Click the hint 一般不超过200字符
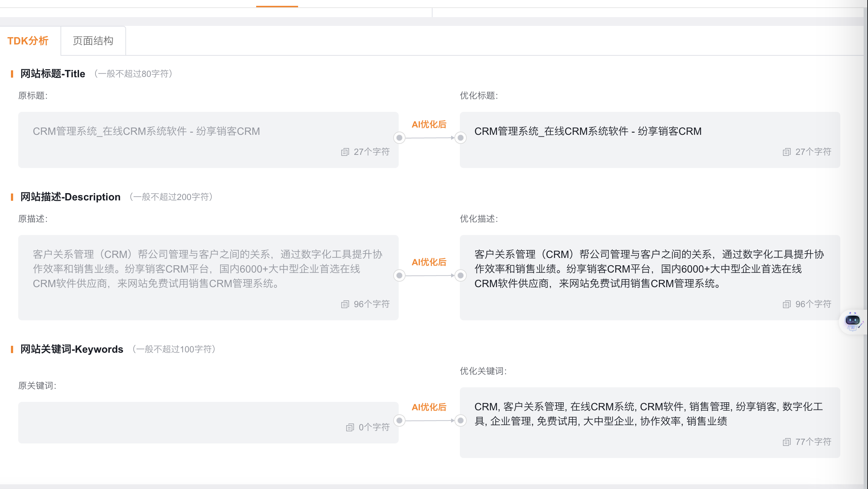 (171, 197)
